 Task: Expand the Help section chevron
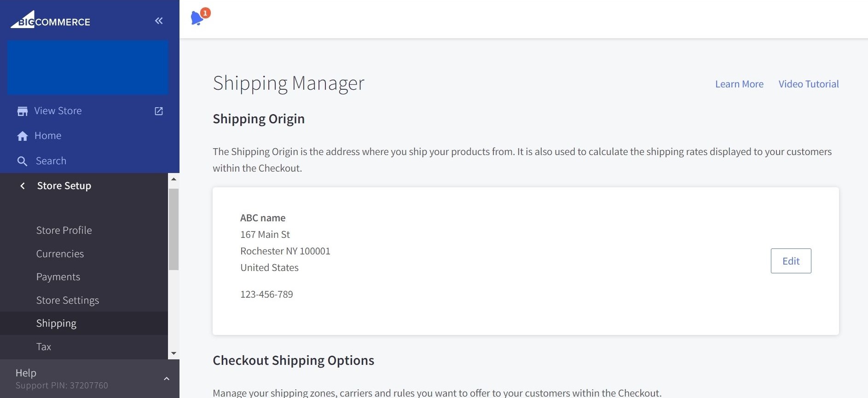tap(167, 379)
